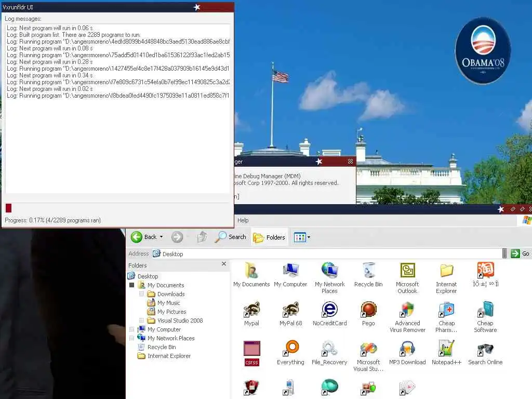
Task: Click the Vxrunfldr progress bar
Action: (117, 208)
